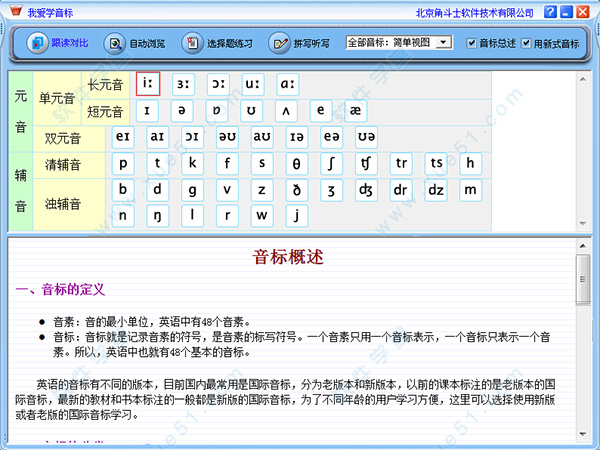Select the tʃ consonant symbol tile
This screenshot has width=600, height=450.
(366, 163)
